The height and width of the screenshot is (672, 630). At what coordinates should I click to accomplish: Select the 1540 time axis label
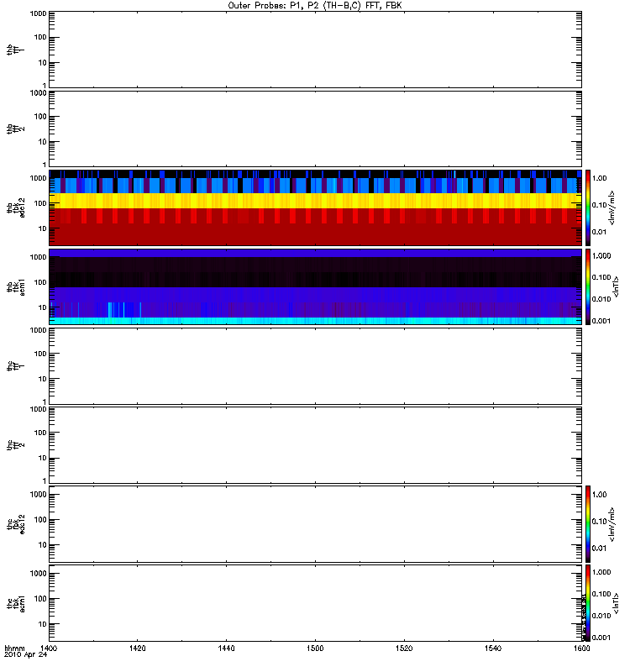point(493,648)
